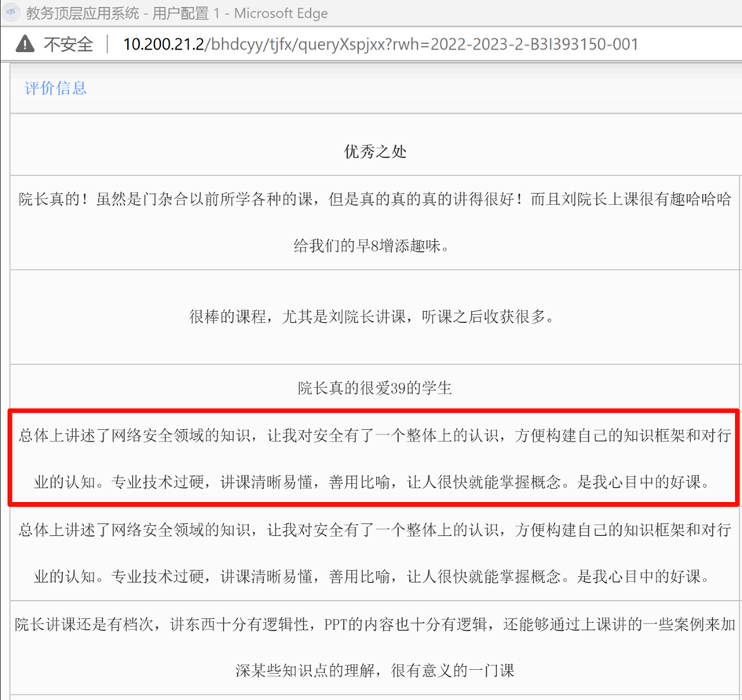742x700 pixels.
Task: Click the 不安全 site security label
Action: click(68, 44)
